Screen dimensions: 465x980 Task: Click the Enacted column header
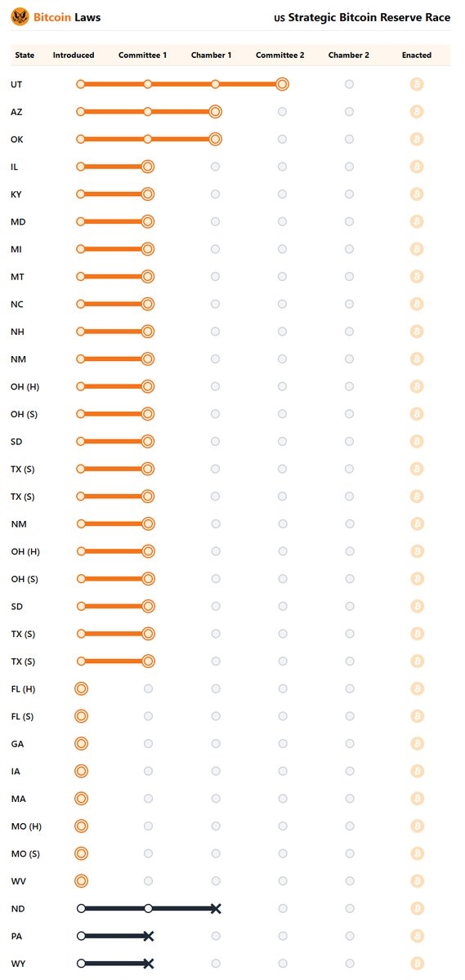tap(417, 56)
